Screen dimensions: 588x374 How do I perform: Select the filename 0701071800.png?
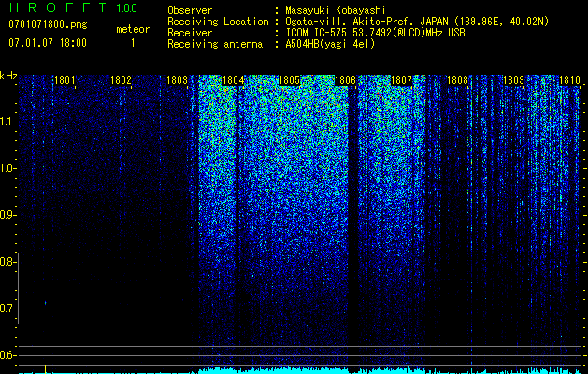(48, 24)
